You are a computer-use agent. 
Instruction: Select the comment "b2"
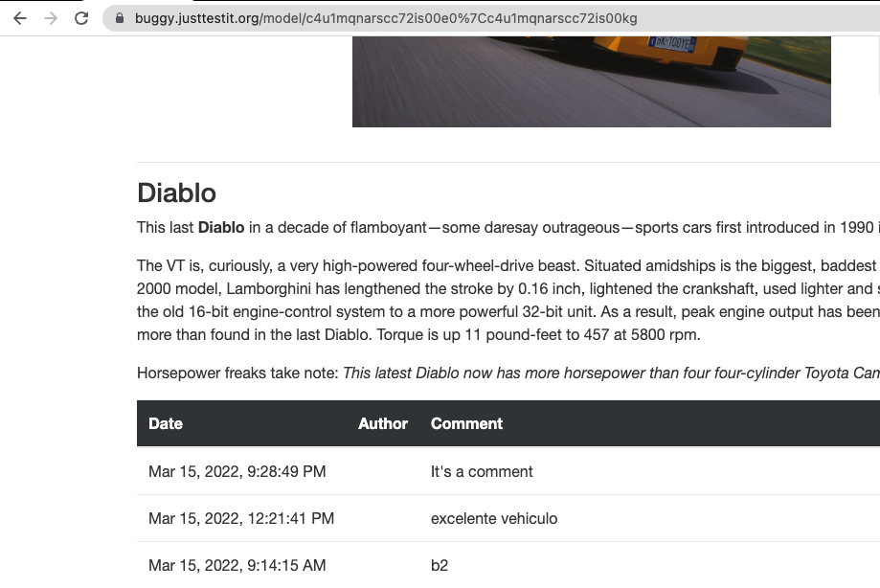pos(440,565)
